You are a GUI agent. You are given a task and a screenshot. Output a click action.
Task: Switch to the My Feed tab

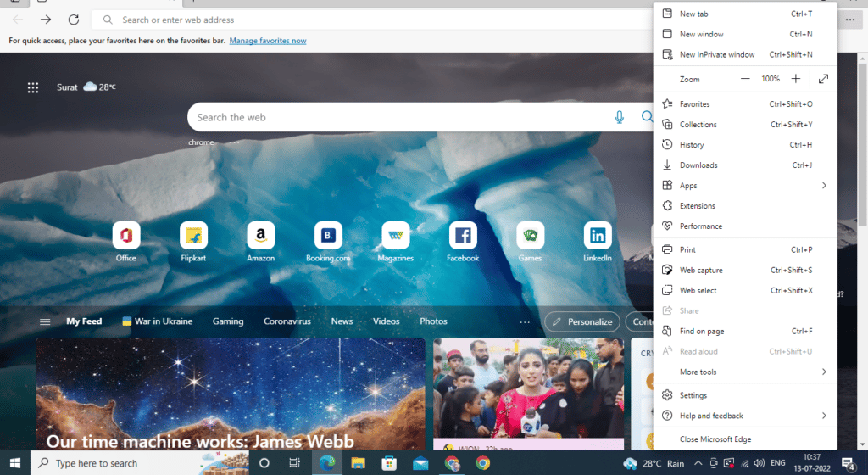tap(84, 321)
